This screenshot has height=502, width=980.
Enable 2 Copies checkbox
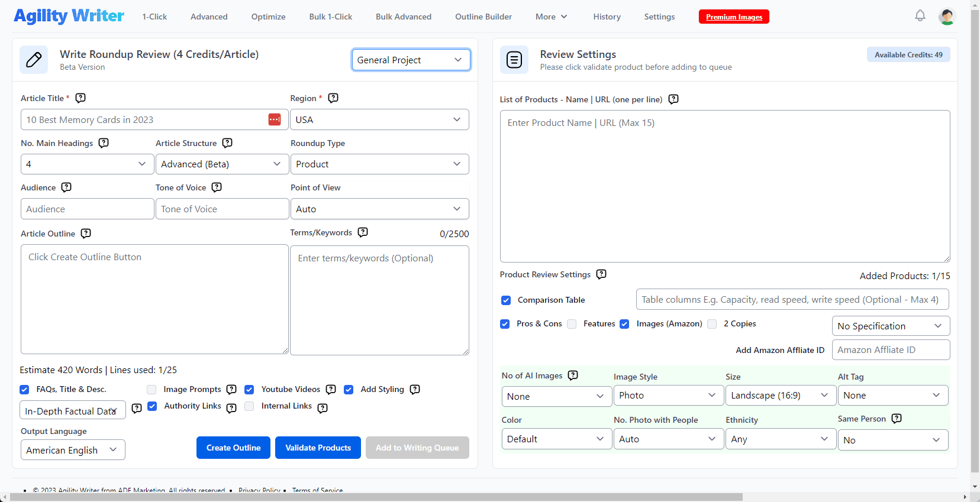coord(712,324)
